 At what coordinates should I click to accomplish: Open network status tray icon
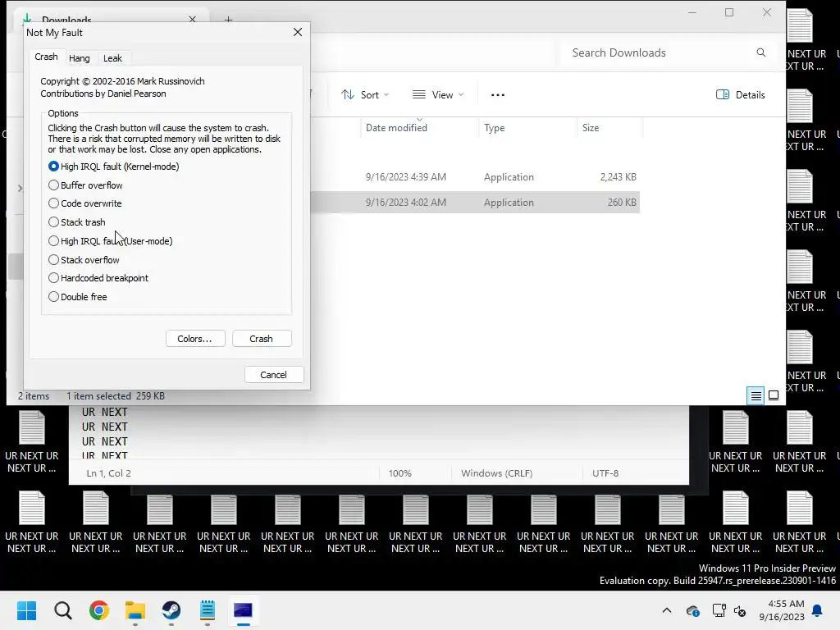(719, 610)
